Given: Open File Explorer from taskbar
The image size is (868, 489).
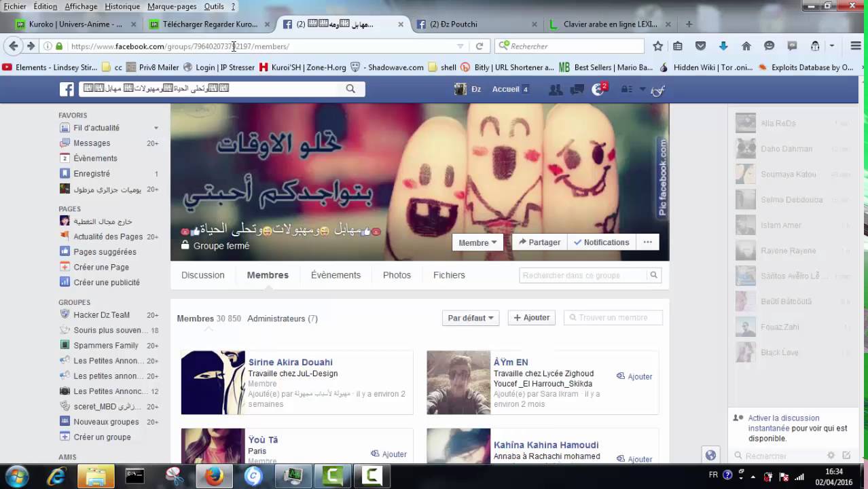Looking at the screenshot, I should coord(95,476).
